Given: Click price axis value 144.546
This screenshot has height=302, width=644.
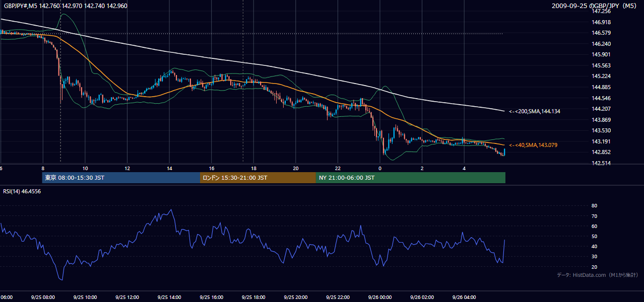Looking at the screenshot, I should (x=602, y=98).
